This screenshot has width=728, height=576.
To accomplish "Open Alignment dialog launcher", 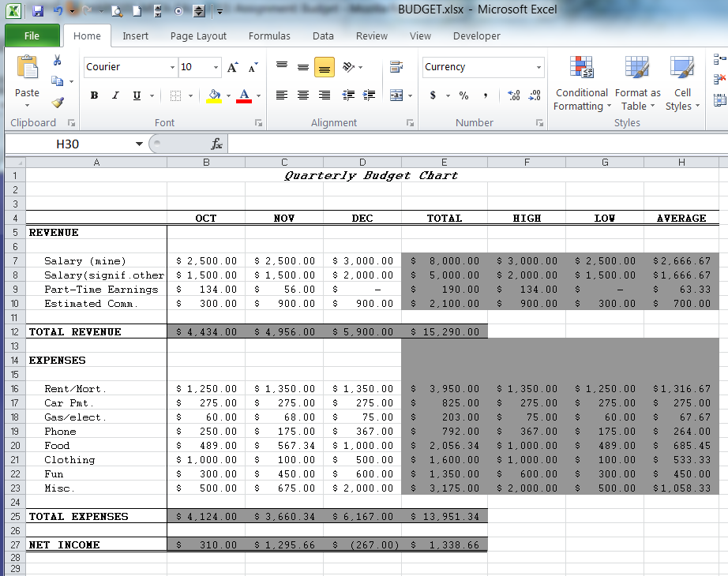I will [410, 123].
